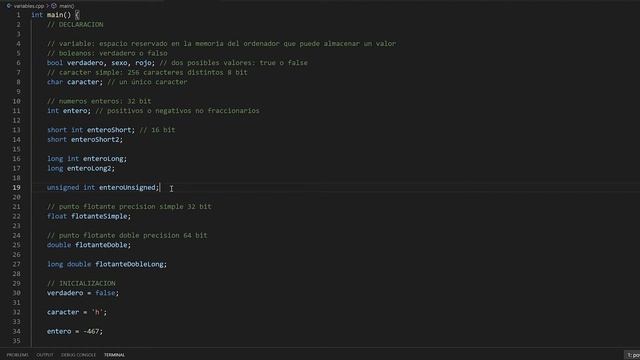
Task: Click the "// DECLARACION" comment
Action: click(75, 25)
